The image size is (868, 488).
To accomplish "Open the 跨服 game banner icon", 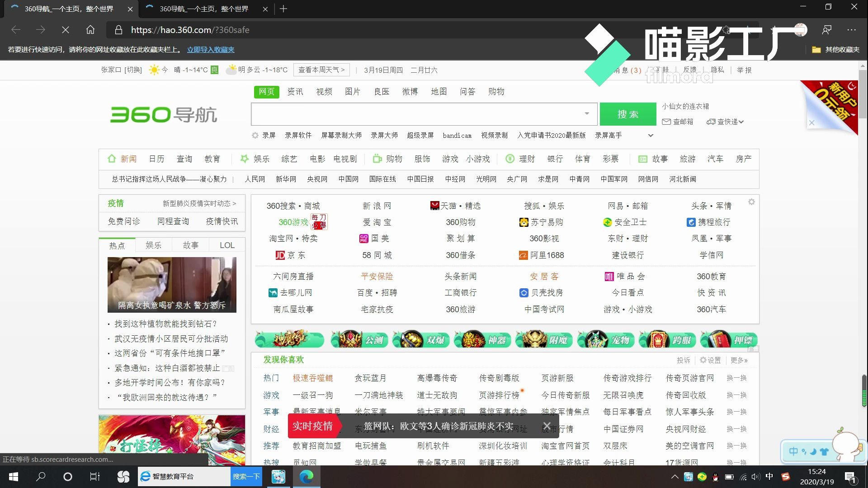I will click(x=667, y=339).
